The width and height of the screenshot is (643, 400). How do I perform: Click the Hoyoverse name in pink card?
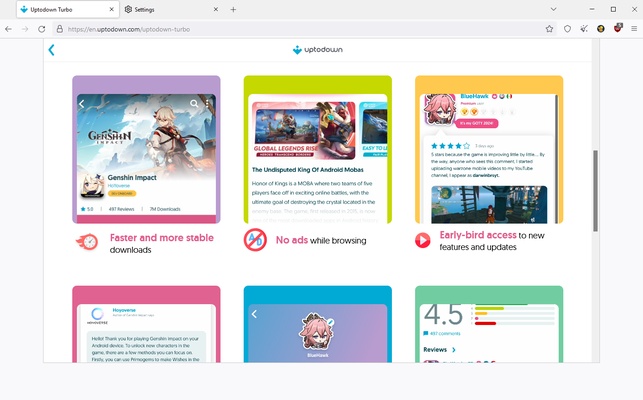124,310
